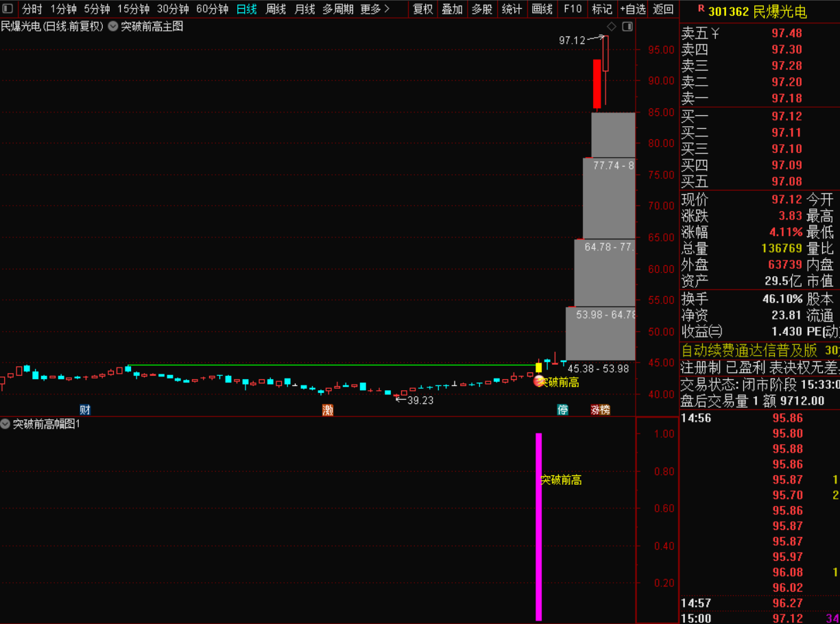Click the layout toggle icon at toolbar's left end
This screenshot has height=624, width=840.
pyautogui.click(x=8, y=9)
